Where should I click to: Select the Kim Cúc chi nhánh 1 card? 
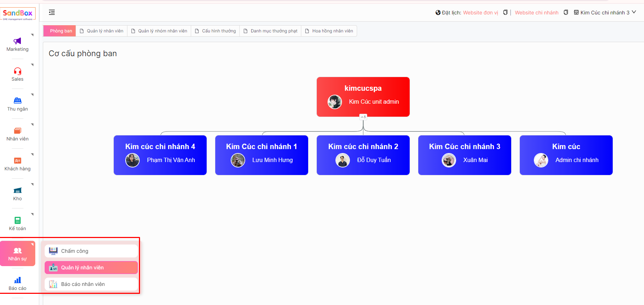261,155
